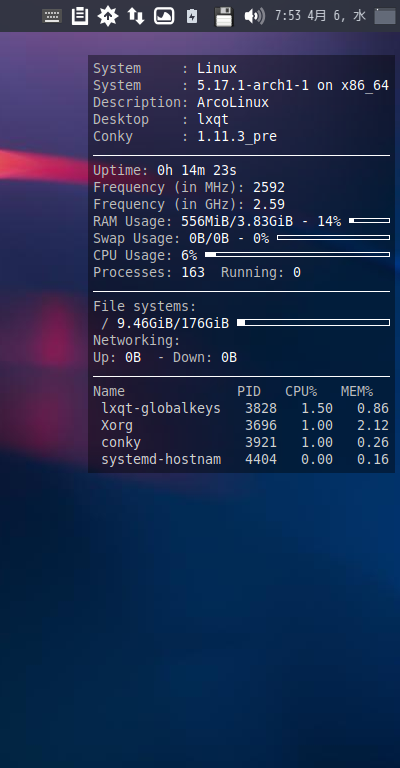Click the CPU% column header

(301, 391)
